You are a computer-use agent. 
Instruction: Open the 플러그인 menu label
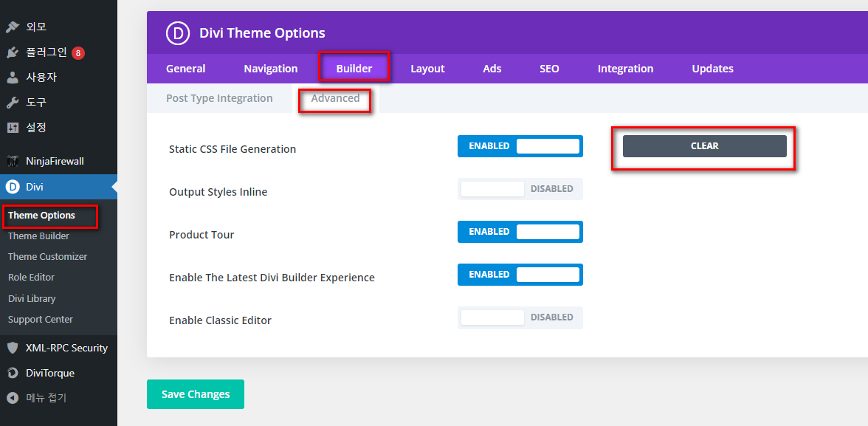pyautogui.click(x=46, y=52)
